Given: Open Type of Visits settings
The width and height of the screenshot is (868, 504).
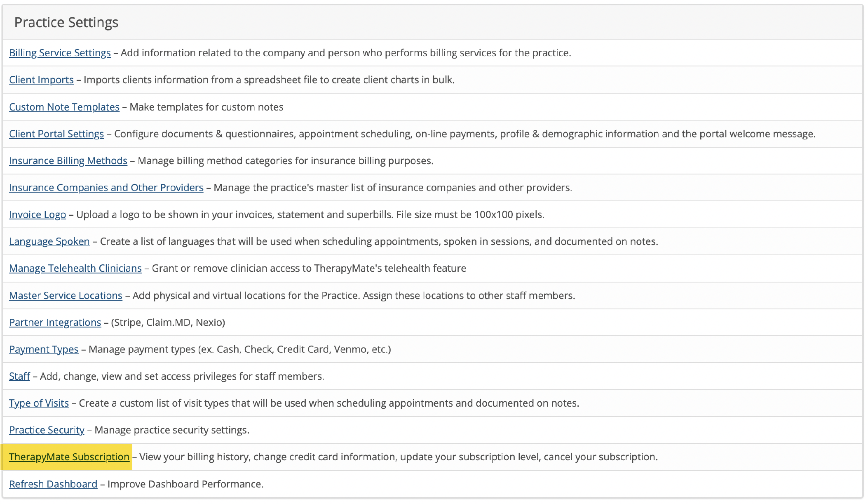Looking at the screenshot, I should tap(39, 403).
